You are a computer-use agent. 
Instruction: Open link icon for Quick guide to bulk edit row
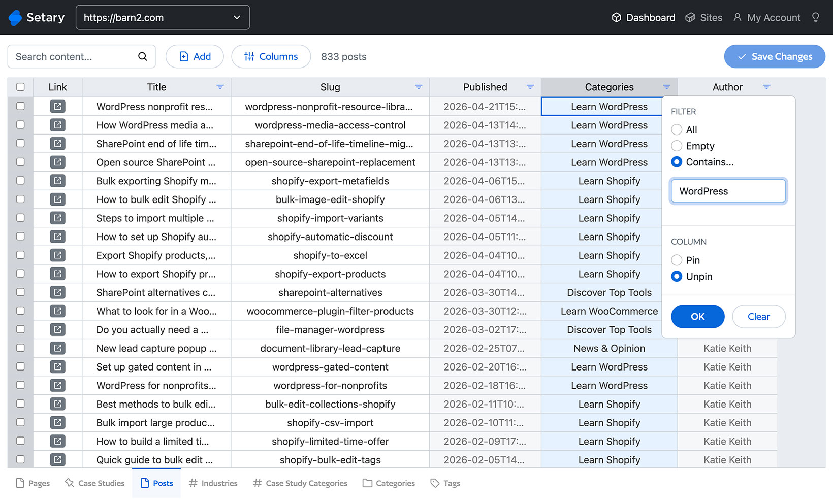(57, 460)
